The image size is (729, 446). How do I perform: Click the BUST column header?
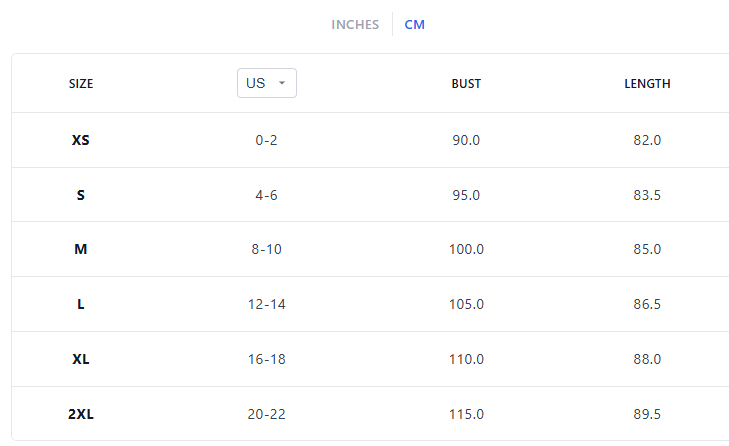tap(466, 84)
